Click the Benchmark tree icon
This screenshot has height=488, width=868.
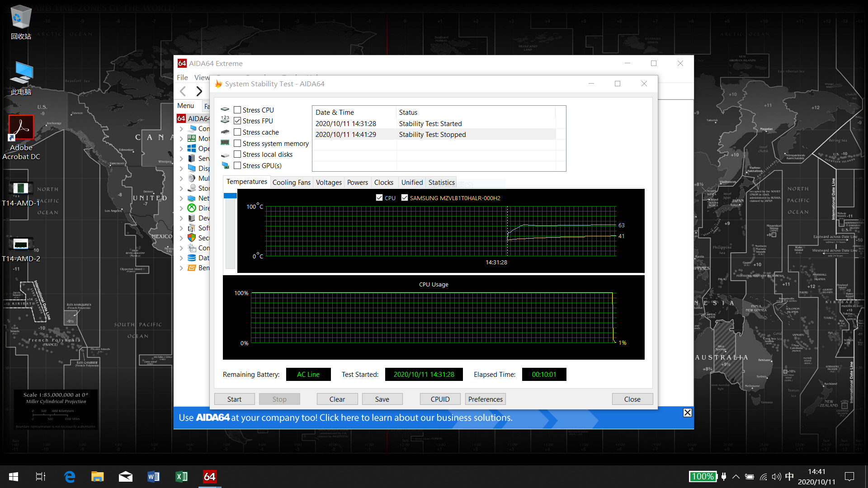click(x=192, y=267)
